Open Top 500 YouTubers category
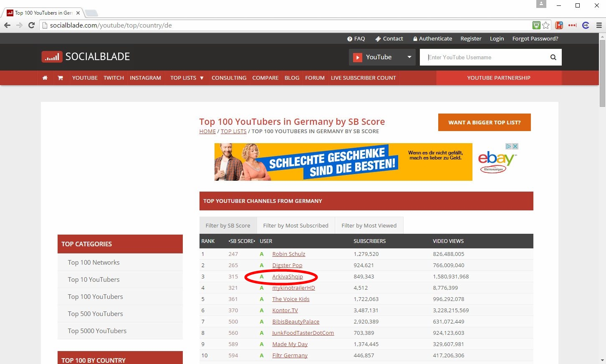This screenshot has height=364, width=606. pyautogui.click(x=95, y=314)
